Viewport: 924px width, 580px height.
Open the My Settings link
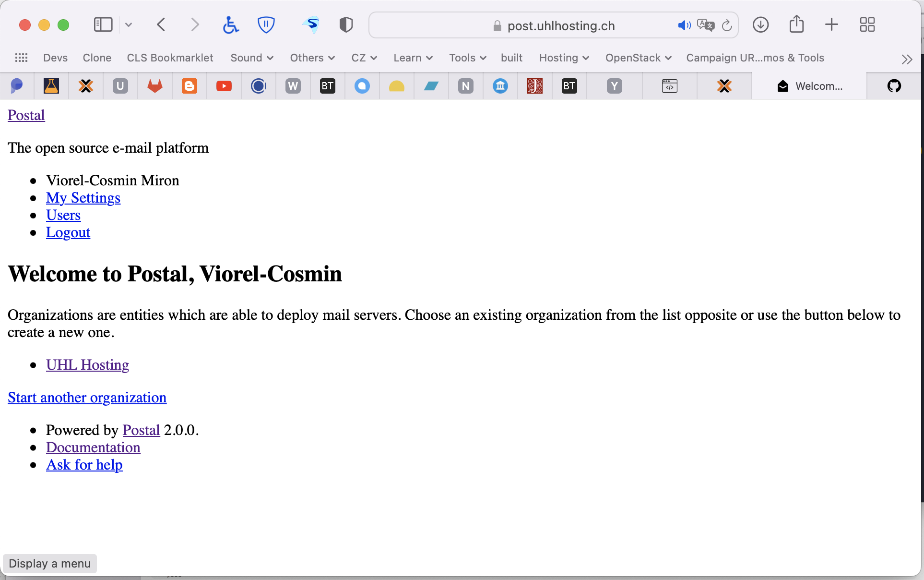[83, 198]
